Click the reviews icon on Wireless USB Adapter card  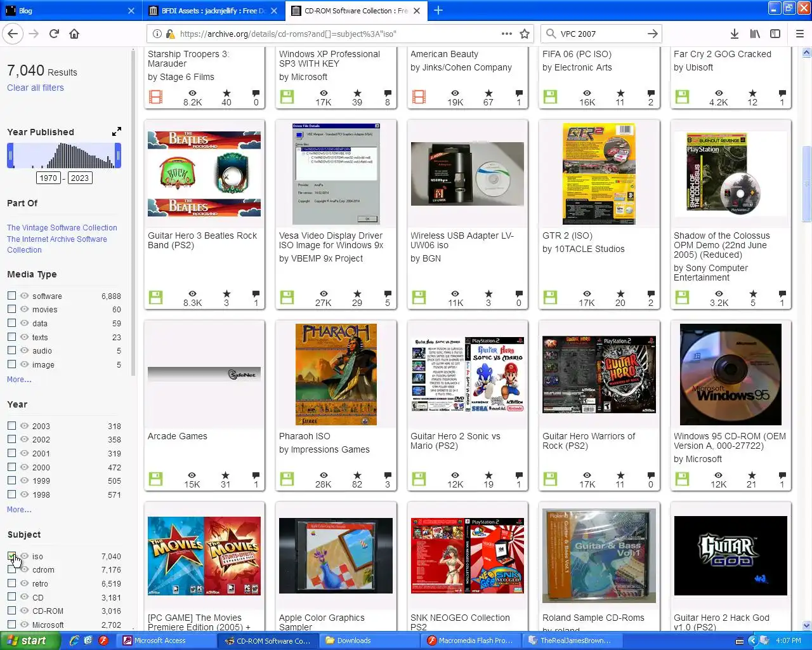pos(519,294)
